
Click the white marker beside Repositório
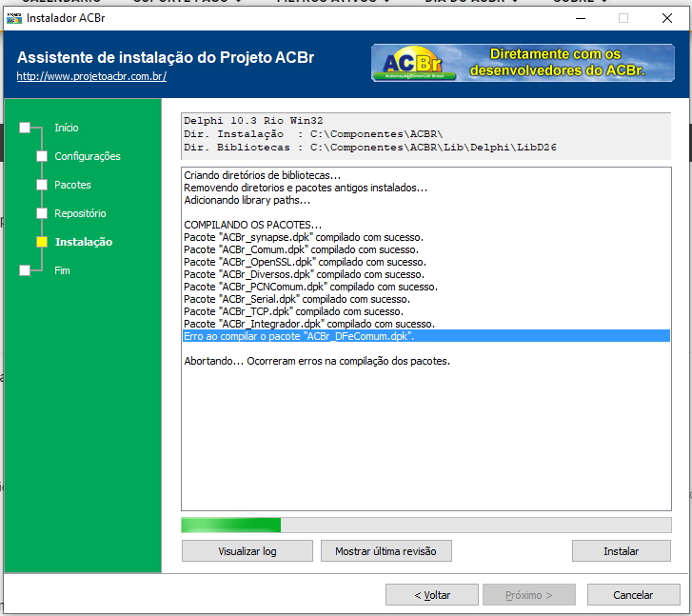point(42,213)
